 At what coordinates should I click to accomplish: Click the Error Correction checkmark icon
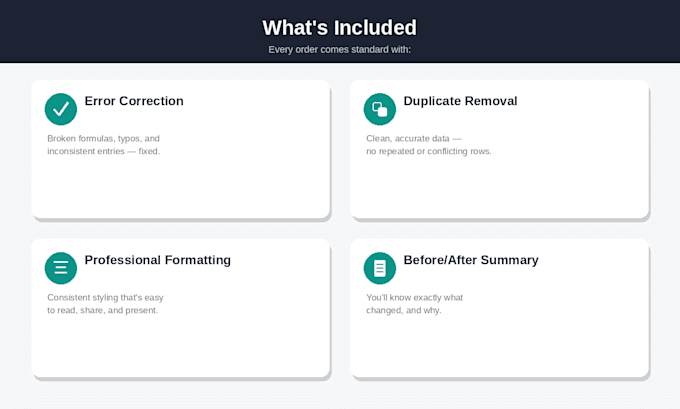[x=61, y=109]
